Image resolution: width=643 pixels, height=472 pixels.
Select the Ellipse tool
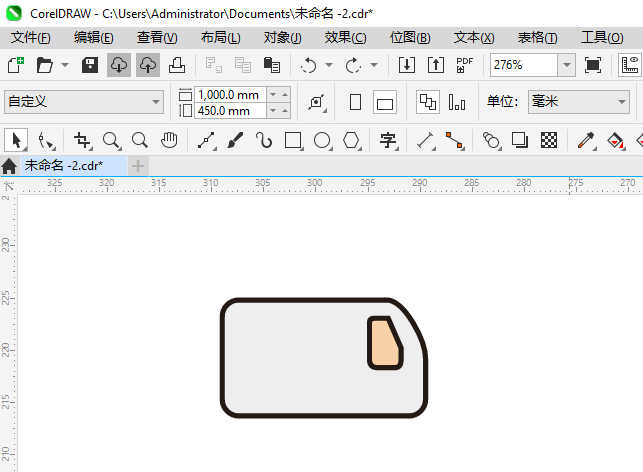(x=322, y=140)
